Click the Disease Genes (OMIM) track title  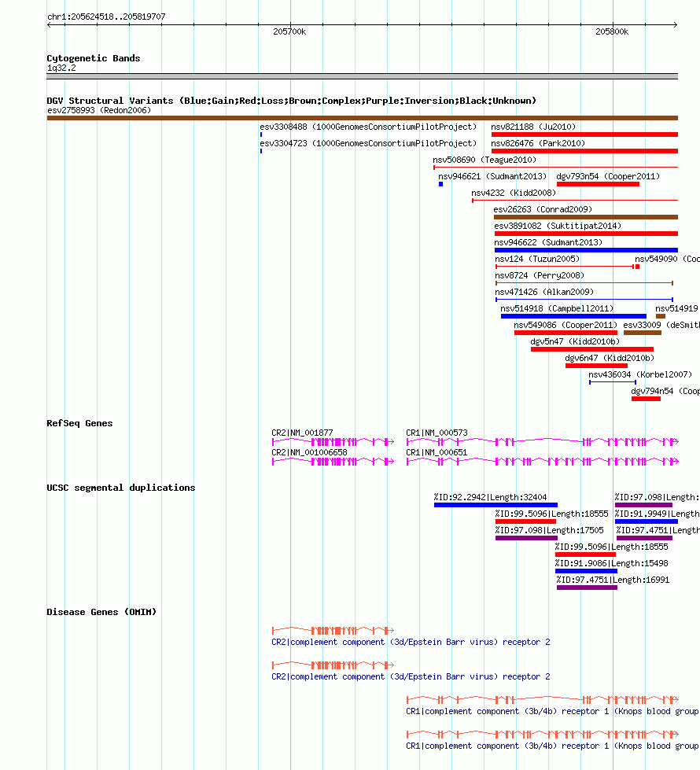pos(101,612)
